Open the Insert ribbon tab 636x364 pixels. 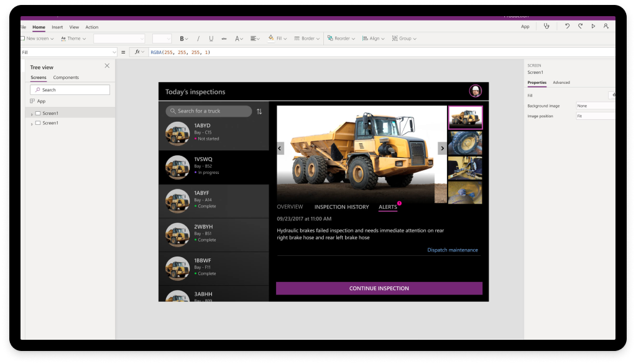pos(57,27)
